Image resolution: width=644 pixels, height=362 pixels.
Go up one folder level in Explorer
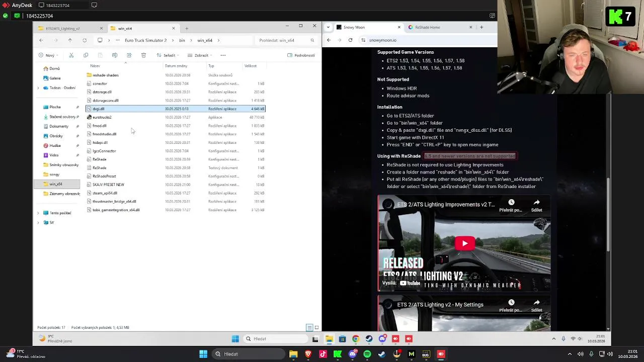(x=70, y=40)
